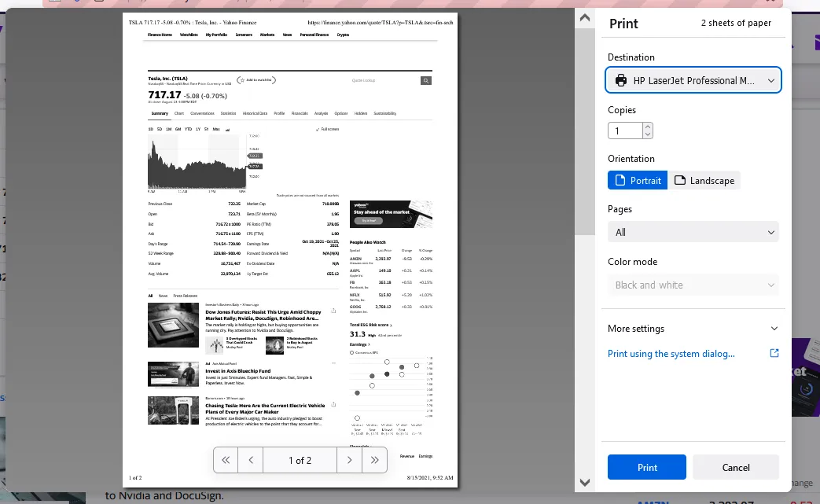Click the Tesla stock chart in preview

[x=197, y=162]
